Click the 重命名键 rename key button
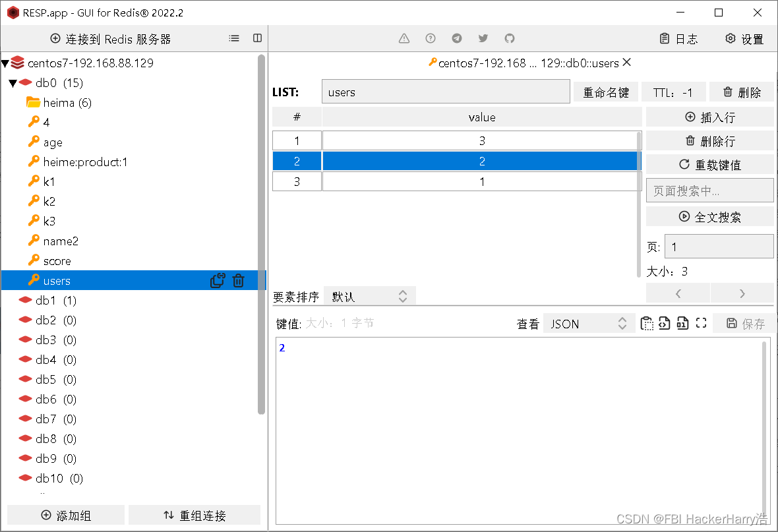Image resolution: width=778 pixels, height=532 pixels. coord(606,91)
